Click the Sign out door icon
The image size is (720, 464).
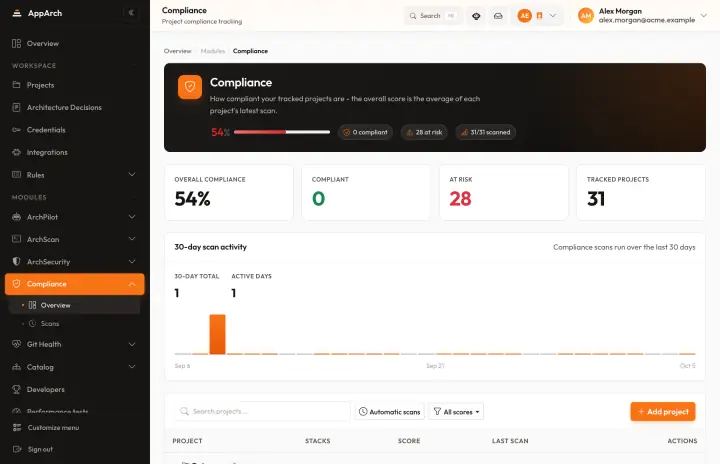tap(17, 449)
